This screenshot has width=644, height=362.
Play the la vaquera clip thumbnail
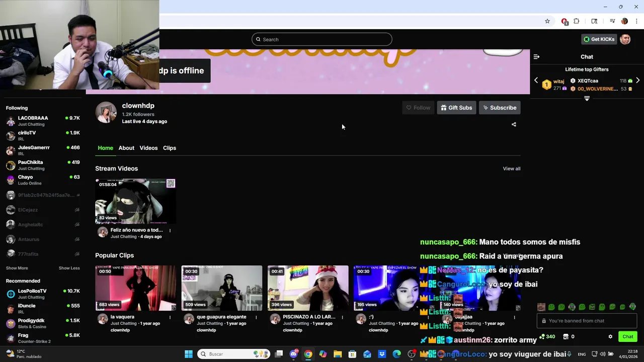click(x=135, y=288)
